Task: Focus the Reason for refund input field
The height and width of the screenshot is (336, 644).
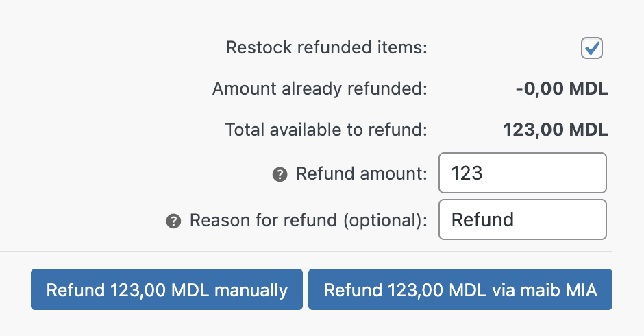Action: (x=522, y=219)
